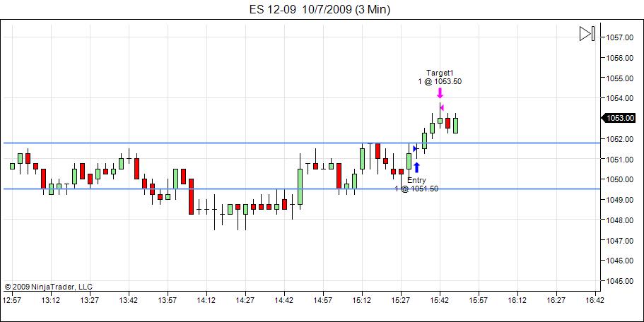Click the 1046.00 price axis label
This screenshot has width=644, height=322.
[619, 261]
